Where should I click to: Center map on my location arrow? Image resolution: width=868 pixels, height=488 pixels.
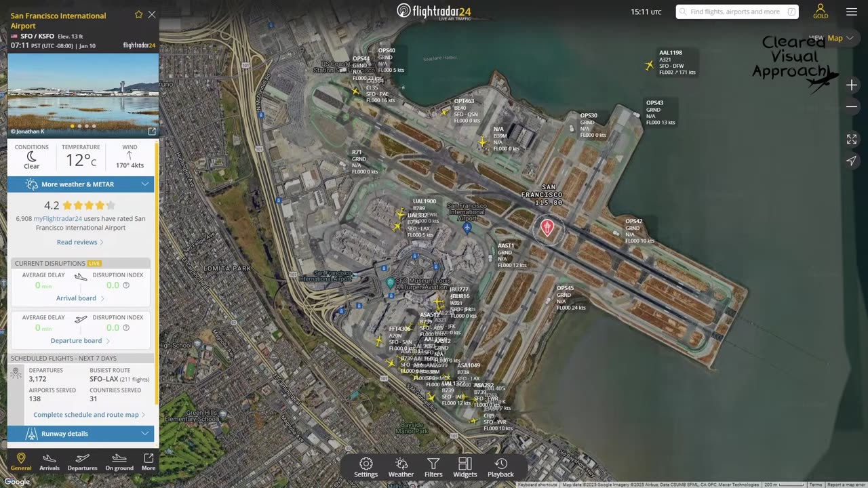pos(852,161)
